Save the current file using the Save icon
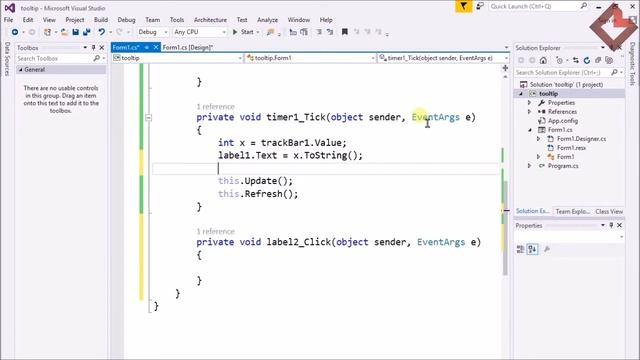Image resolution: width=640 pixels, height=360 pixels. pyautogui.click(x=76, y=32)
